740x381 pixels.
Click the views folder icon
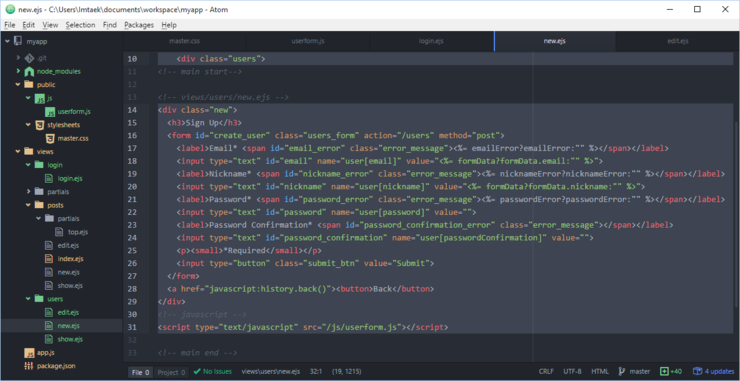coord(29,152)
